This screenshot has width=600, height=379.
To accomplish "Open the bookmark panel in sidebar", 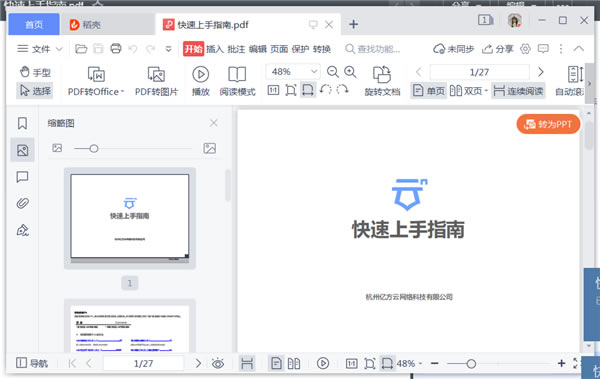I will [23, 123].
